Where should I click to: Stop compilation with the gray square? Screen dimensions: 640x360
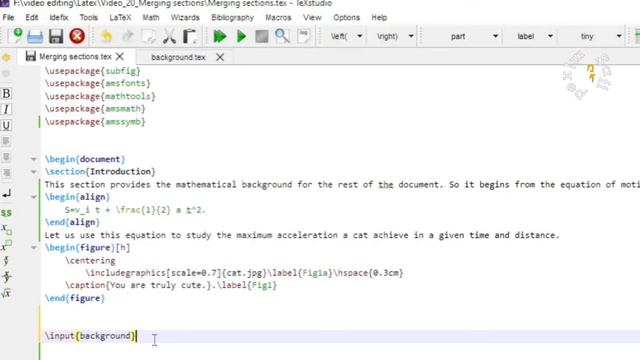point(262,36)
